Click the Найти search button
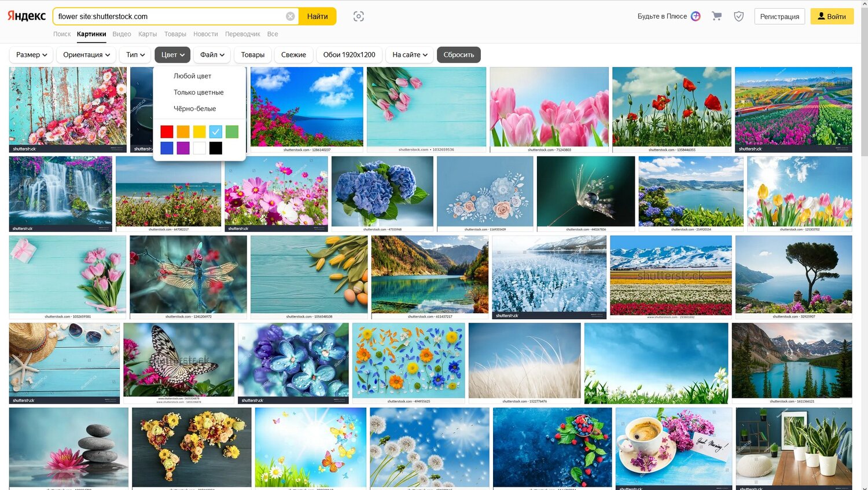 coord(317,16)
